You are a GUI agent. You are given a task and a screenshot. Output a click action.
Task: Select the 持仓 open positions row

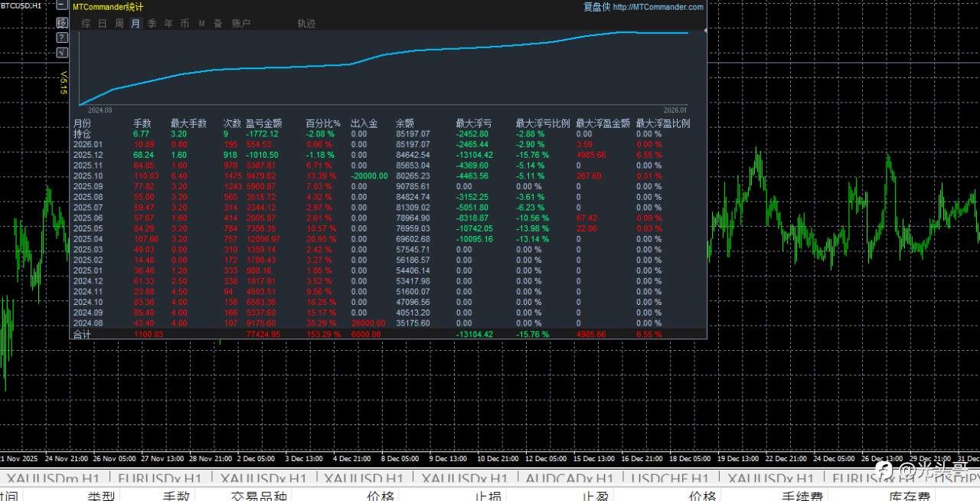[x=390, y=133]
